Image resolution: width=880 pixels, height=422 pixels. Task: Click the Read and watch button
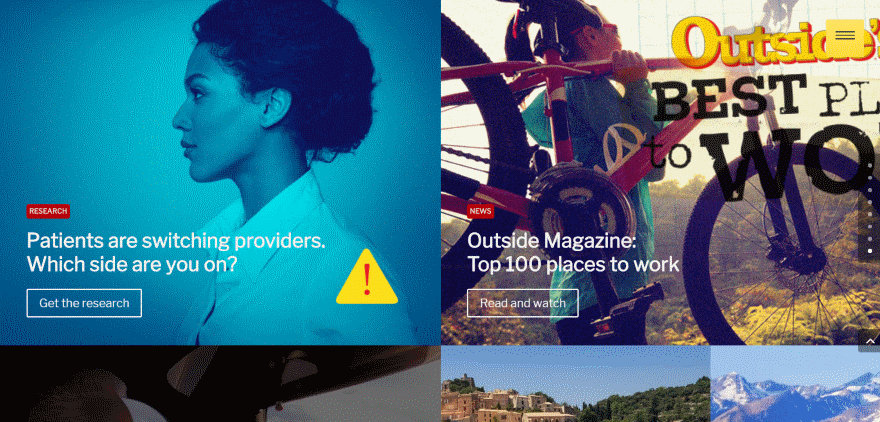click(522, 303)
